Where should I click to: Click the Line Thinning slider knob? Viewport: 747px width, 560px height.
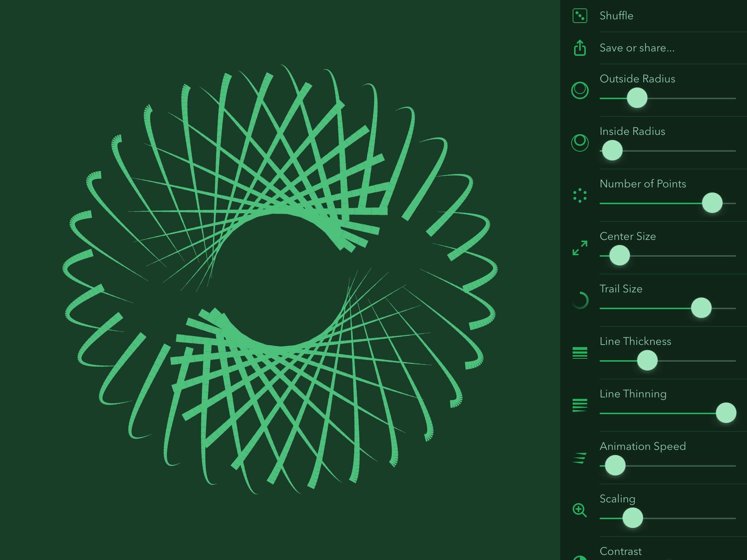tap(726, 413)
